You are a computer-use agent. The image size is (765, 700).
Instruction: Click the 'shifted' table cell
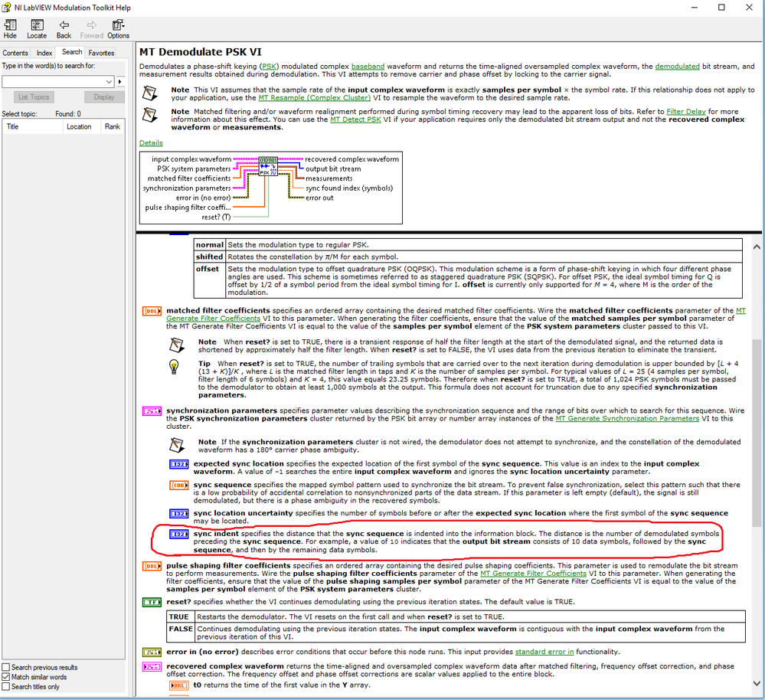coord(210,257)
